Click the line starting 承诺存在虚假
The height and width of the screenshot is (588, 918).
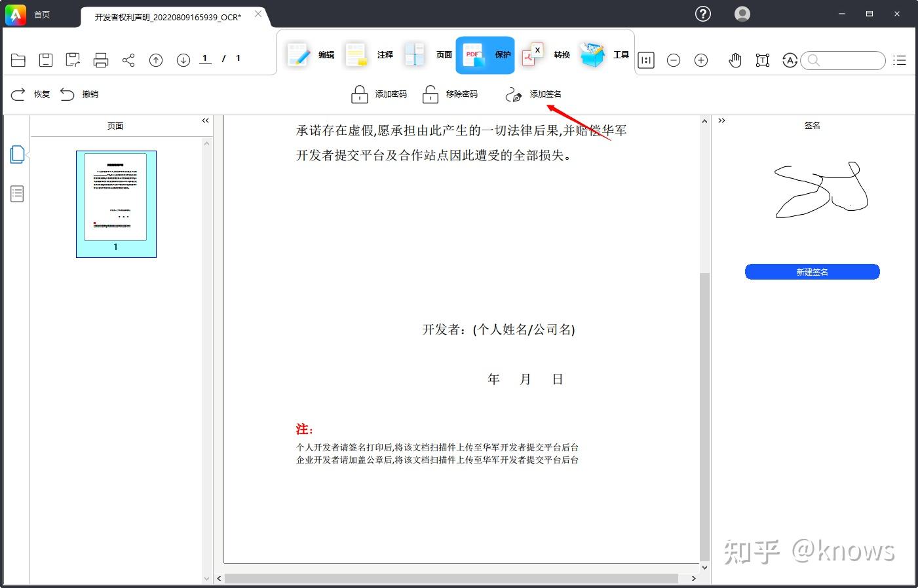(461, 130)
